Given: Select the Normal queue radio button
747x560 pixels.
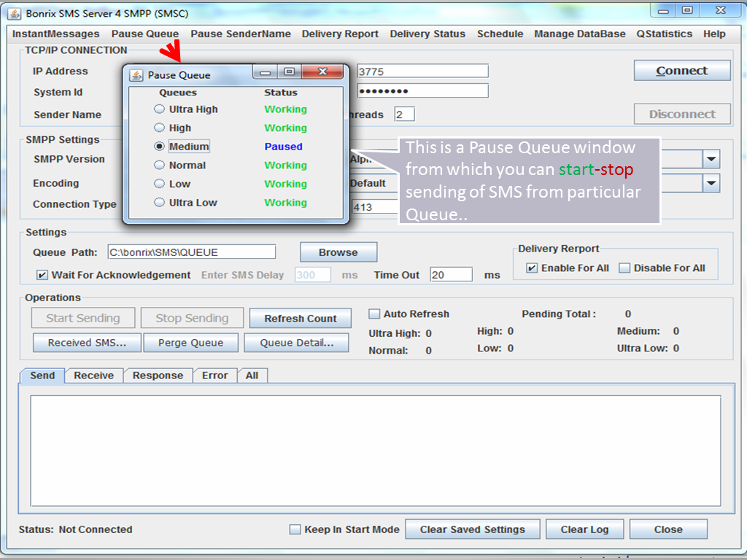Looking at the screenshot, I should click(x=159, y=166).
